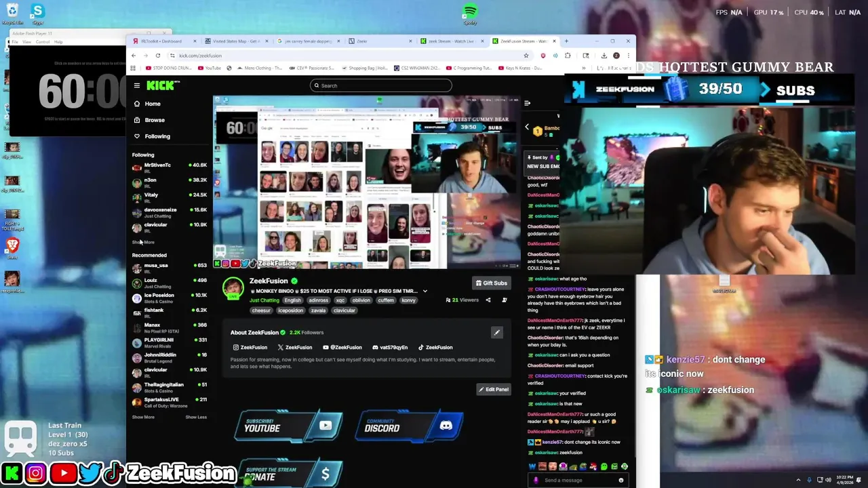Collapse Recommended list with Show Less

(196, 417)
